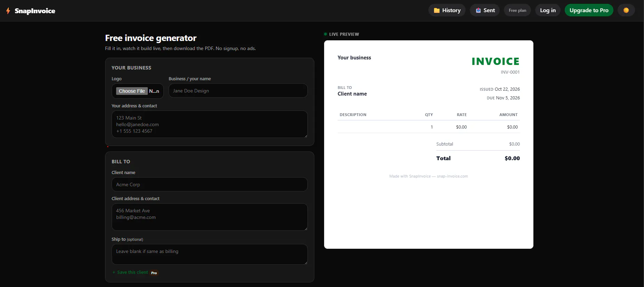The image size is (644, 287).
Task: Click the 'QTY' column header
Action: point(429,115)
